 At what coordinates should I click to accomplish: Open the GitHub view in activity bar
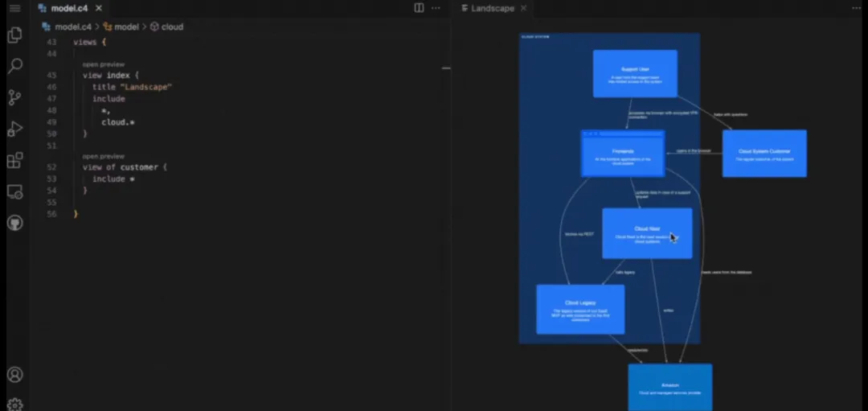coord(15,224)
